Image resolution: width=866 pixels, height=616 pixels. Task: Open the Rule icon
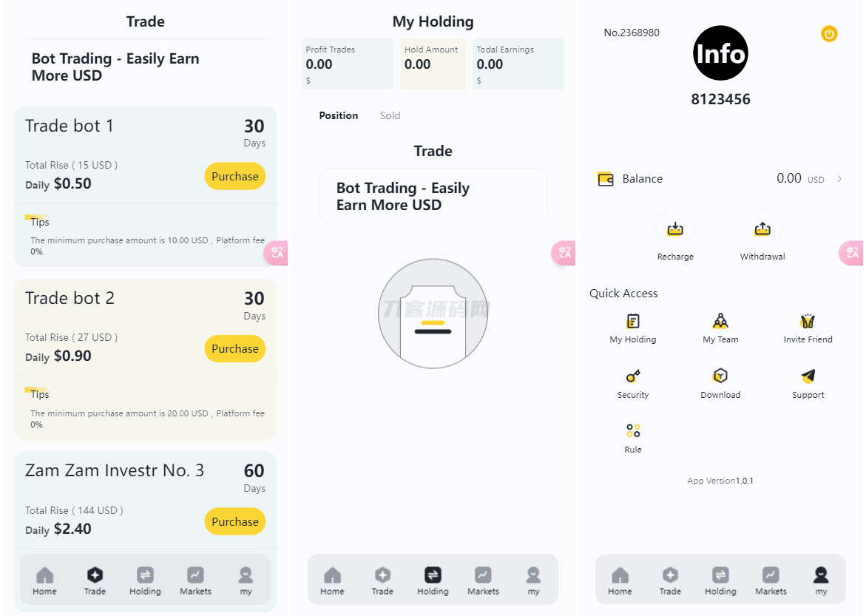point(633,431)
